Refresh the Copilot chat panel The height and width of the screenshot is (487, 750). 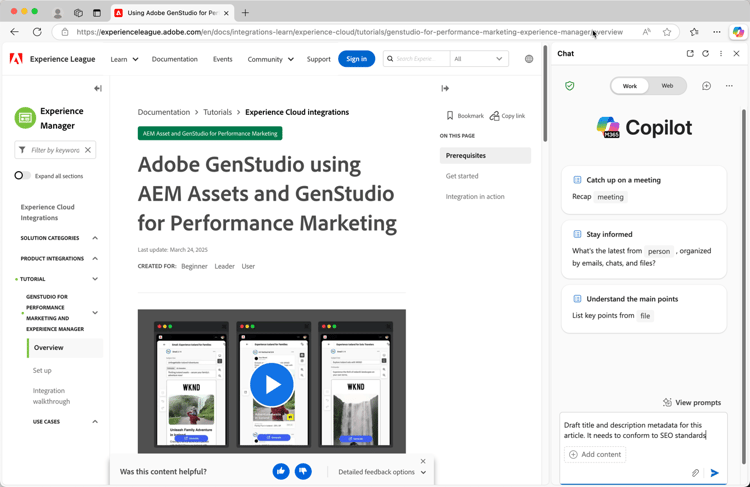[705, 54]
